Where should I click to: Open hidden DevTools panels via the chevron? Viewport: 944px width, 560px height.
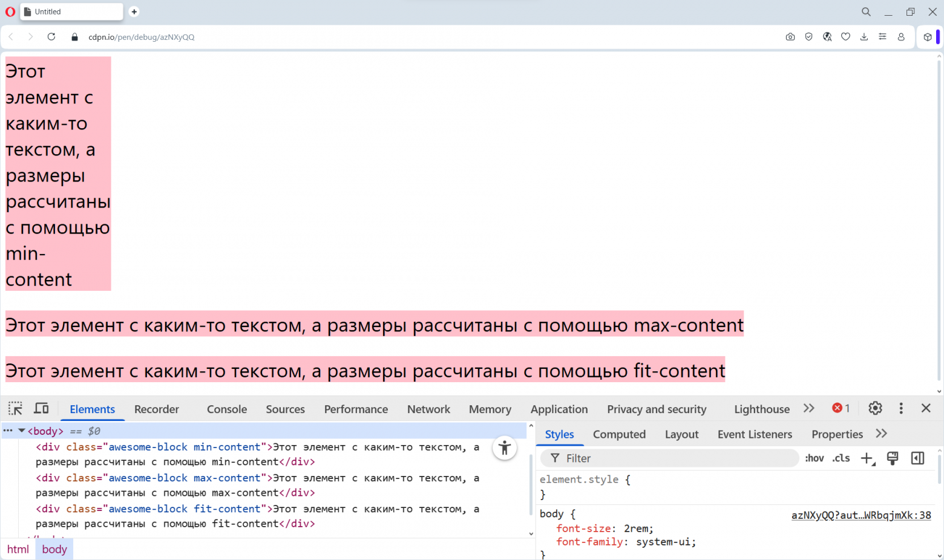pos(809,408)
